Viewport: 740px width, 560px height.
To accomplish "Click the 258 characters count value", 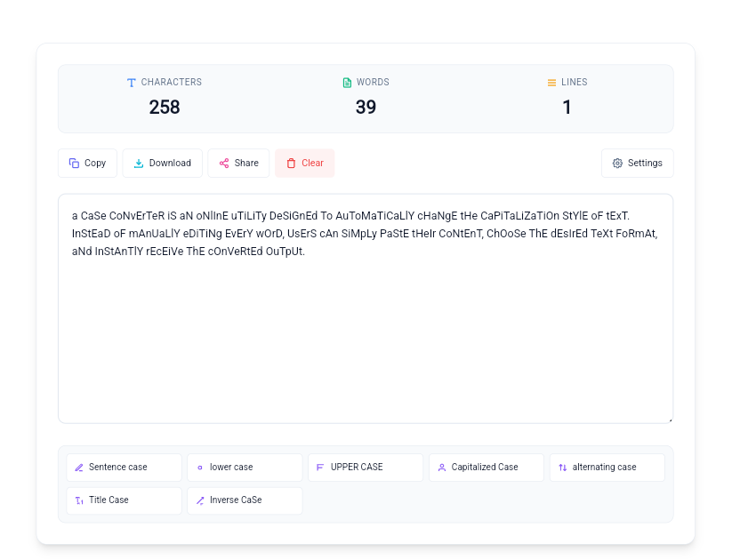I will pyautogui.click(x=165, y=107).
